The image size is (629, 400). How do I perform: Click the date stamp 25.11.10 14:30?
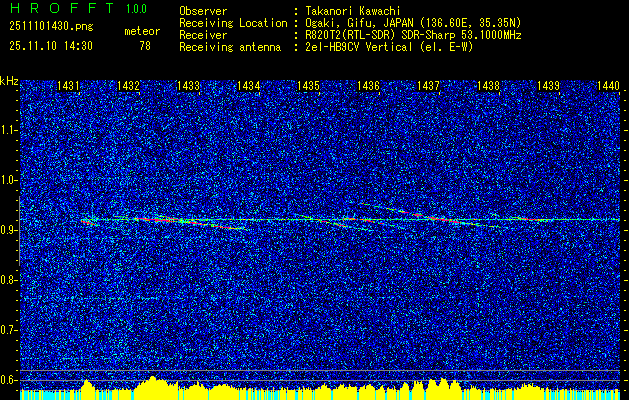click(x=51, y=46)
